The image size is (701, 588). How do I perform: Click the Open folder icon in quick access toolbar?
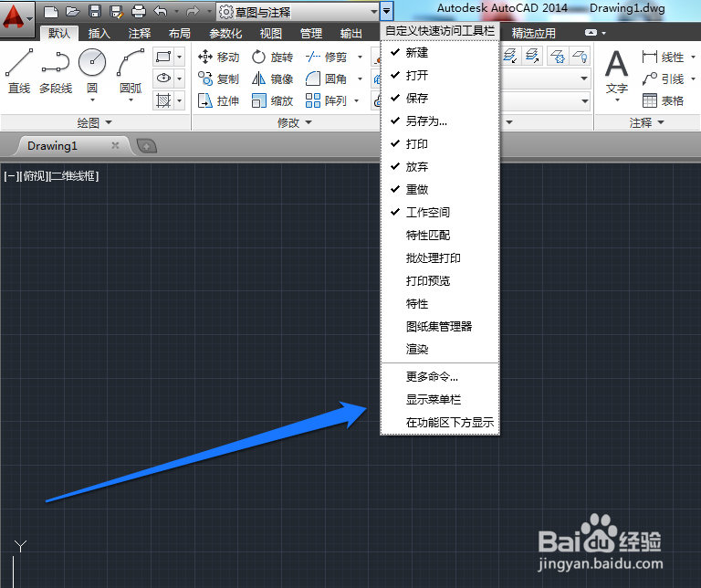click(73, 12)
